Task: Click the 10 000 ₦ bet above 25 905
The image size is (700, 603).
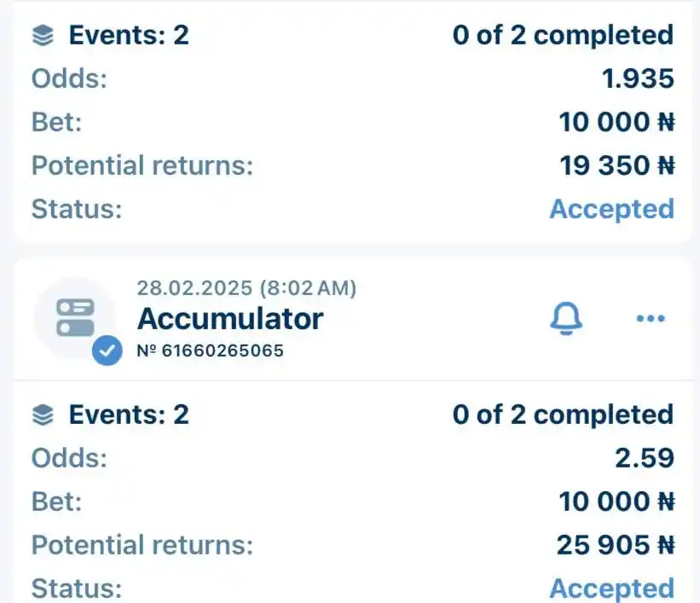Action: 616,502
